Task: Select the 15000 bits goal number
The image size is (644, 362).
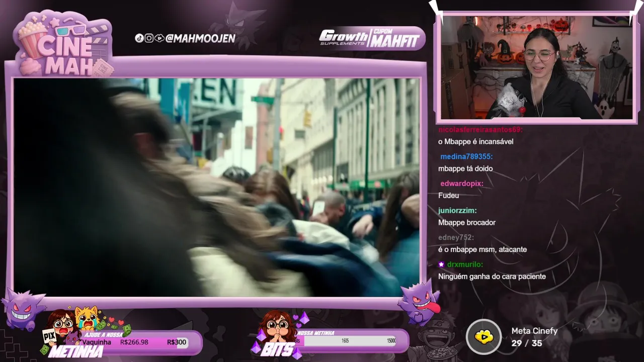Action: click(x=391, y=341)
